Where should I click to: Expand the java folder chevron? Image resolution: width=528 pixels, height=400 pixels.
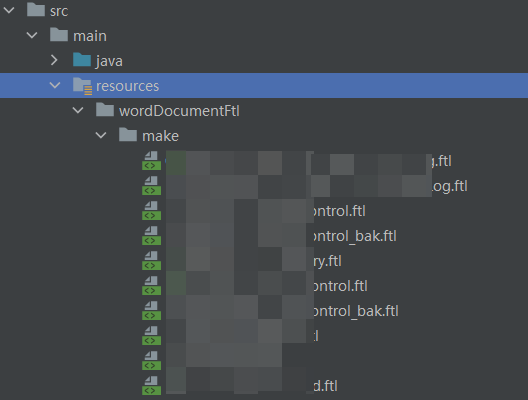(54, 60)
